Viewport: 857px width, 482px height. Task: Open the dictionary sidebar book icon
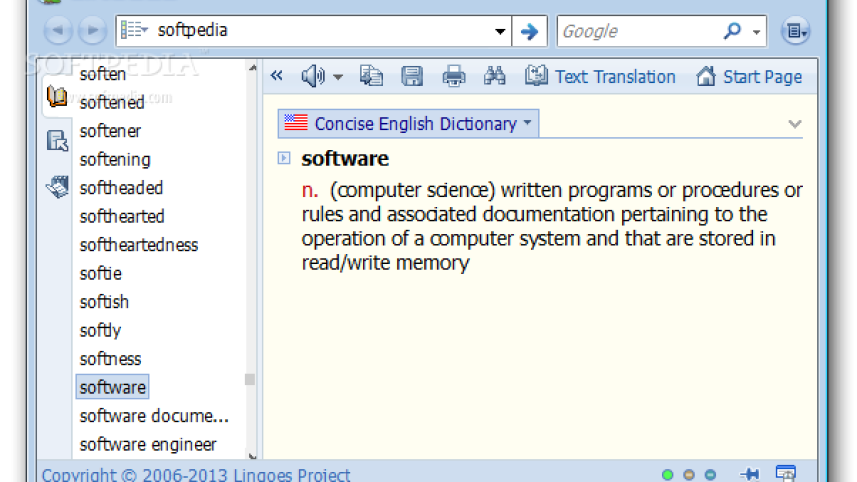[x=57, y=97]
